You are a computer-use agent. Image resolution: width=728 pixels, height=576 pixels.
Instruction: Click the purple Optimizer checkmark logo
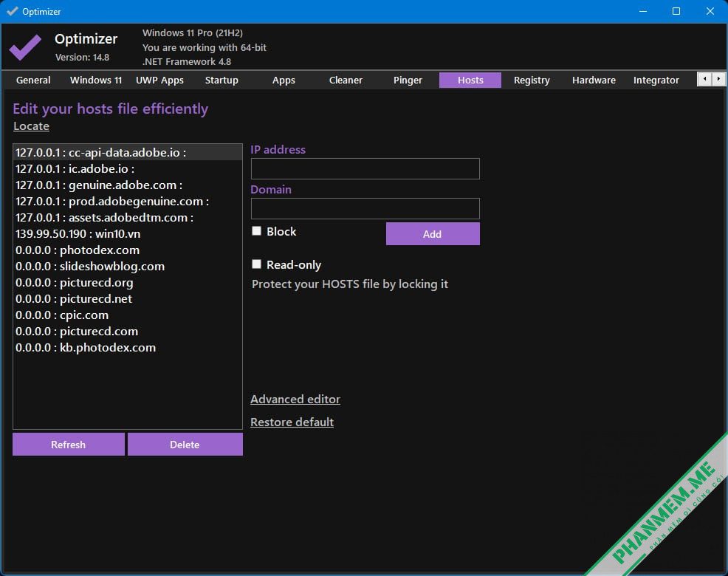coord(26,47)
